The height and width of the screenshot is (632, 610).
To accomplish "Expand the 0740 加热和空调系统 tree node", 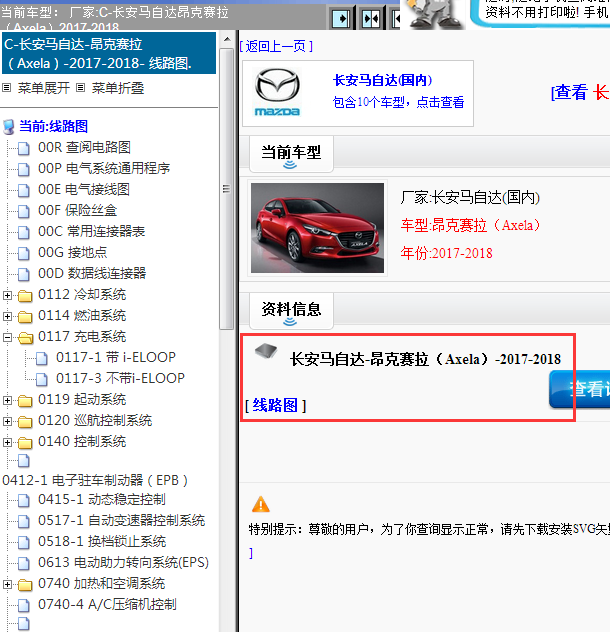I will 7,584.
